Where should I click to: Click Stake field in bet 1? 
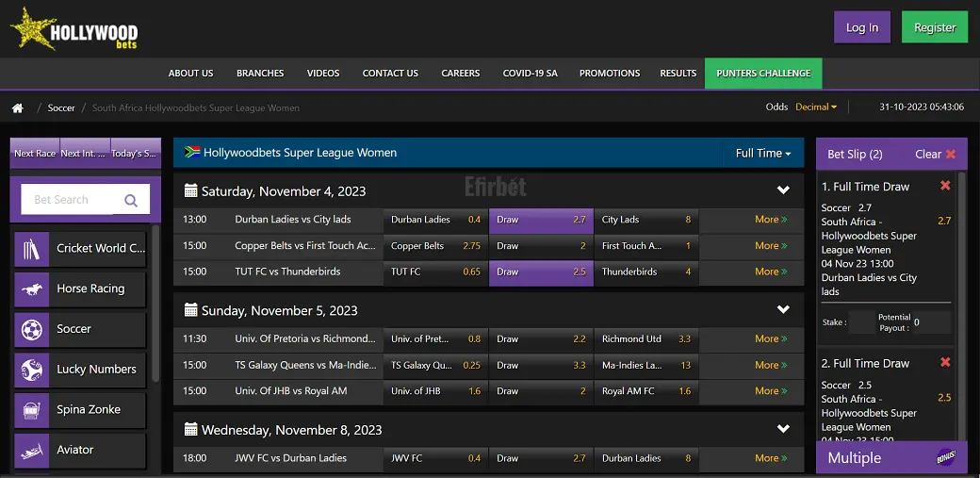(862, 322)
